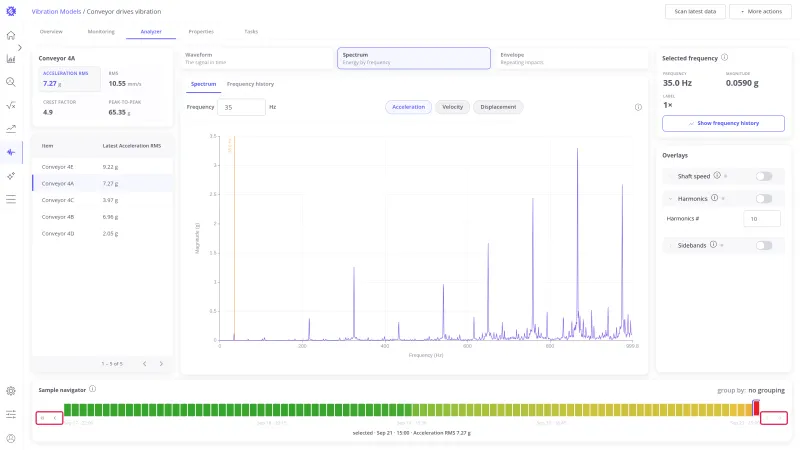Click the Harmonics info icon
The image size is (800, 450).
pyautogui.click(x=714, y=198)
